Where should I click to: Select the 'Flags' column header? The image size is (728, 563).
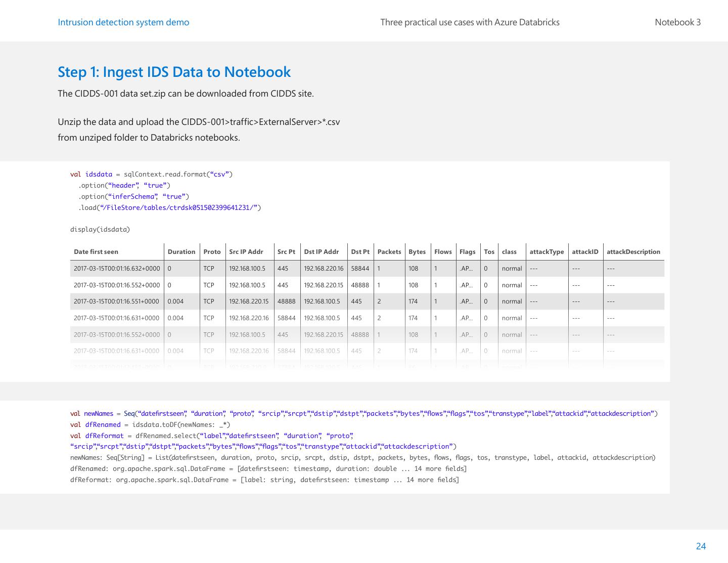pyautogui.click(x=467, y=252)
